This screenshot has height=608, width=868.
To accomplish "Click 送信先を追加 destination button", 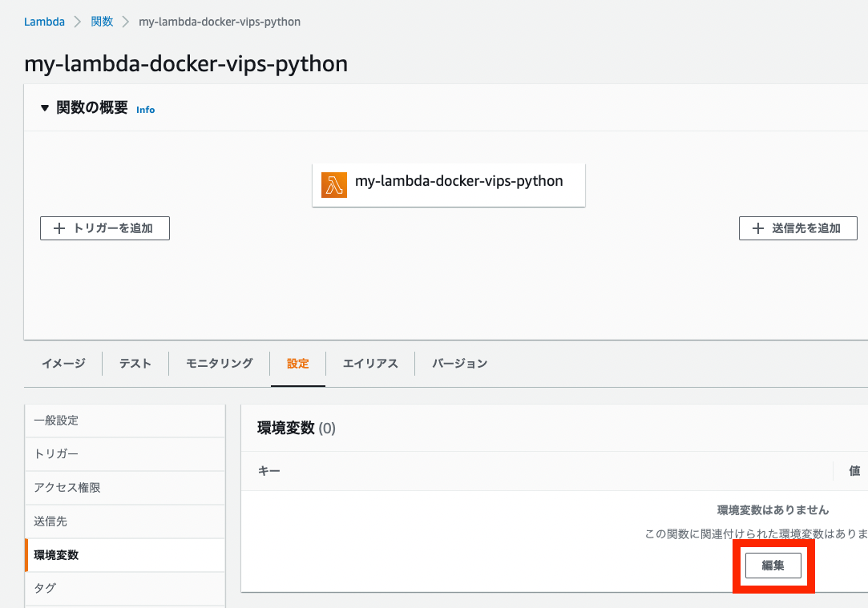I will (797, 228).
